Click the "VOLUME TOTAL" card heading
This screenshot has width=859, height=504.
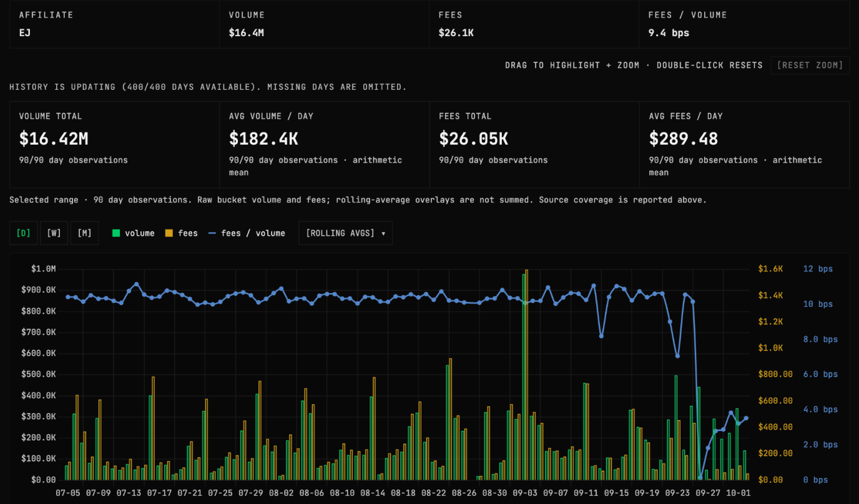click(51, 116)
